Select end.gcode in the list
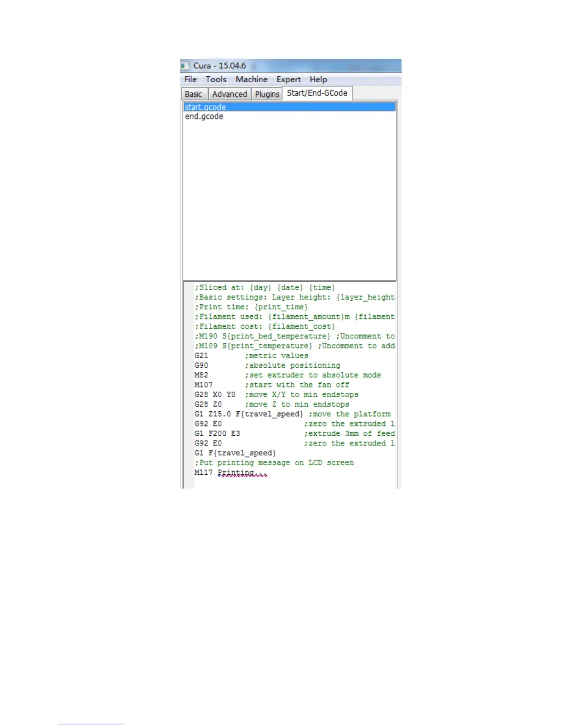This screenshot has width=563, height=728. 289,116
